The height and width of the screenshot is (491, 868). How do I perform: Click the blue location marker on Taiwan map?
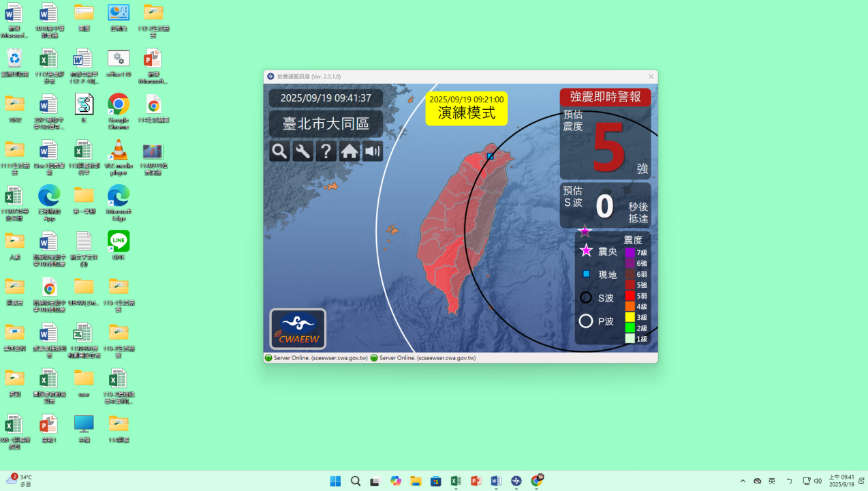[491, 157]
